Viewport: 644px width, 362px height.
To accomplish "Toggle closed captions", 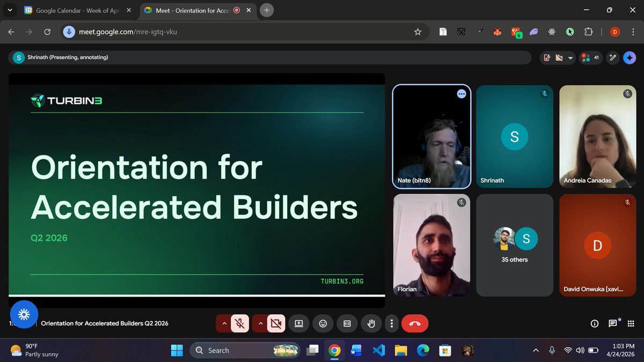I will (x=347, y=323).
